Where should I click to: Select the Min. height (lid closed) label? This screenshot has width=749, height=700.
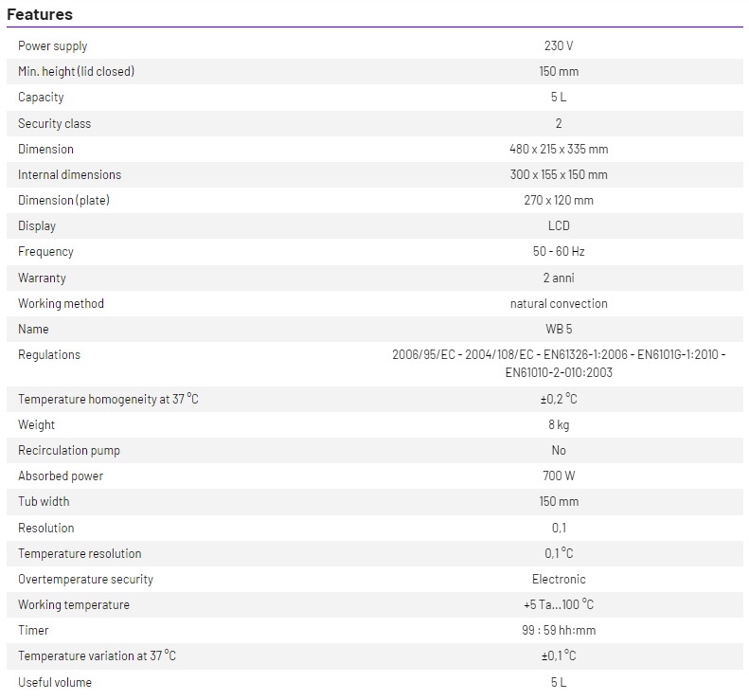click(76, 72)
